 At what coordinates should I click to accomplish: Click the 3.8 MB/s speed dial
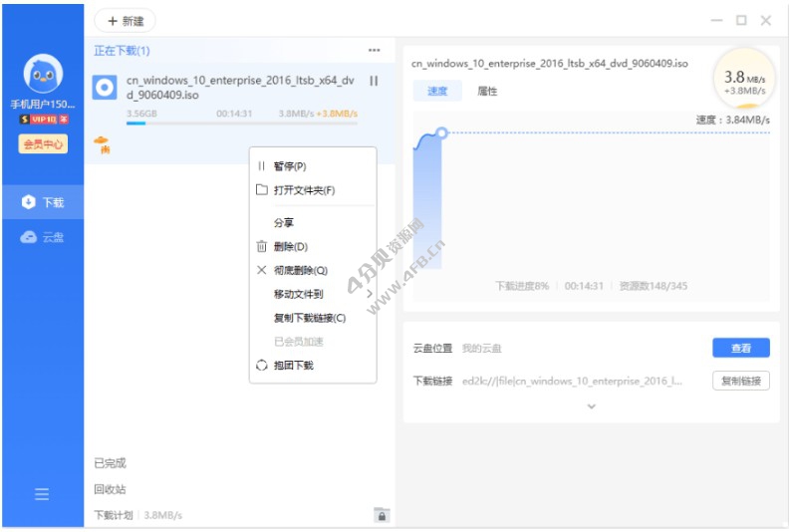744,80
